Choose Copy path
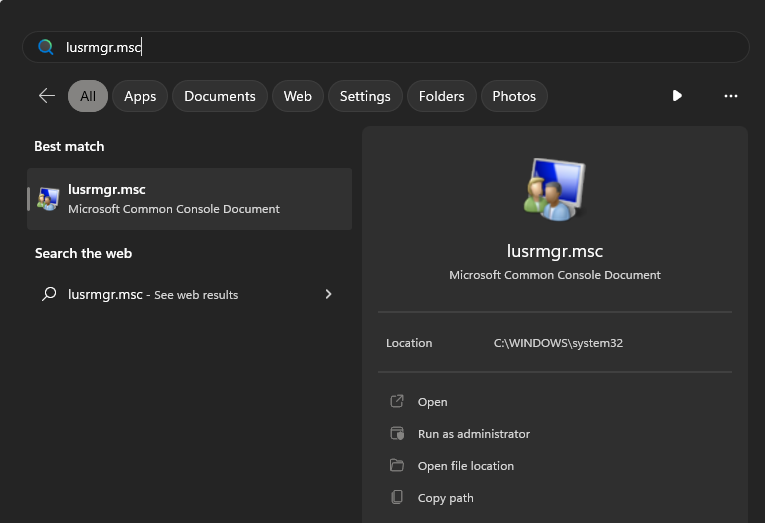Screen dimensions: 765x523 tap(445, 498)
